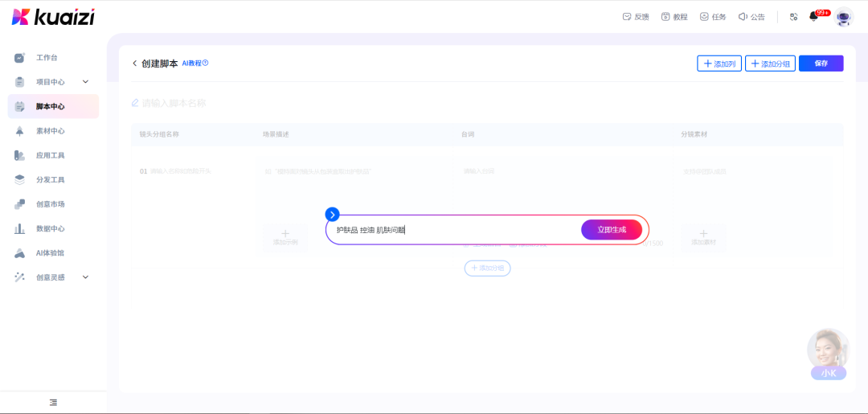The image size is (868, 414).
Task: Open 教程 tutorials in the top bar
Action: pyautogui.click(x=674, y=17)
